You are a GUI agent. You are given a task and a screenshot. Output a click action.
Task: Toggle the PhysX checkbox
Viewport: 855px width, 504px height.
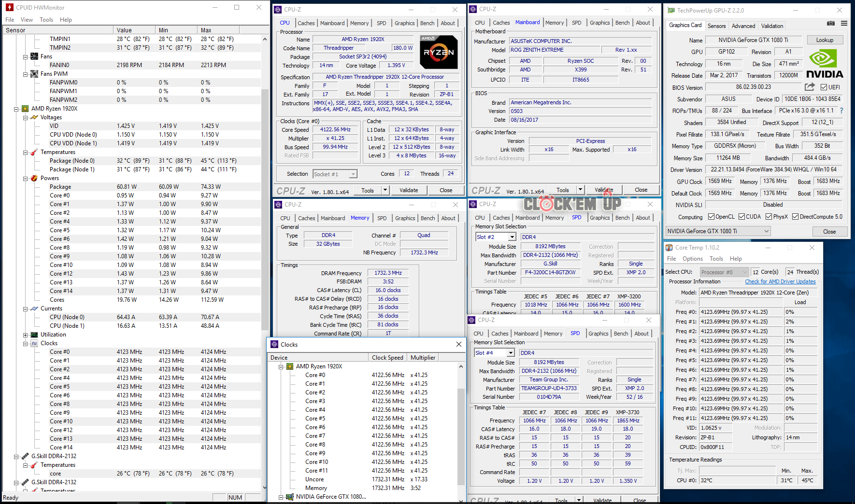tap(769, 217)
